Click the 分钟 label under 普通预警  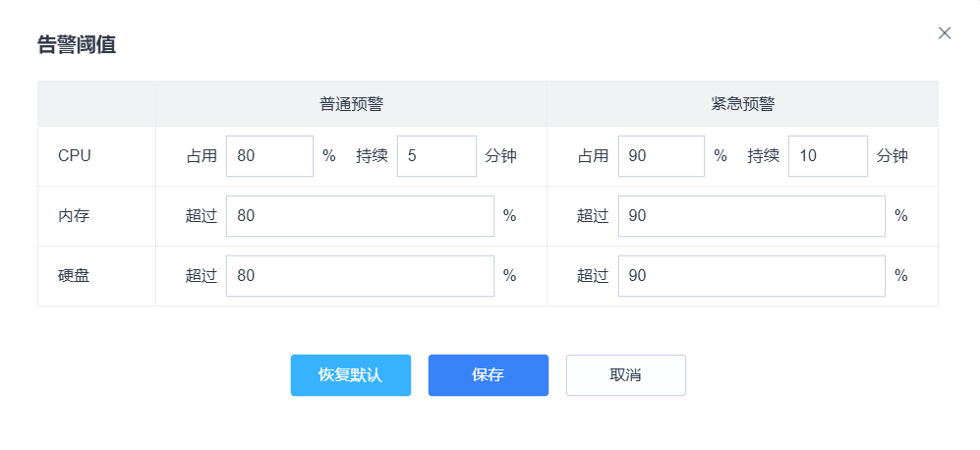coord(500,156)
